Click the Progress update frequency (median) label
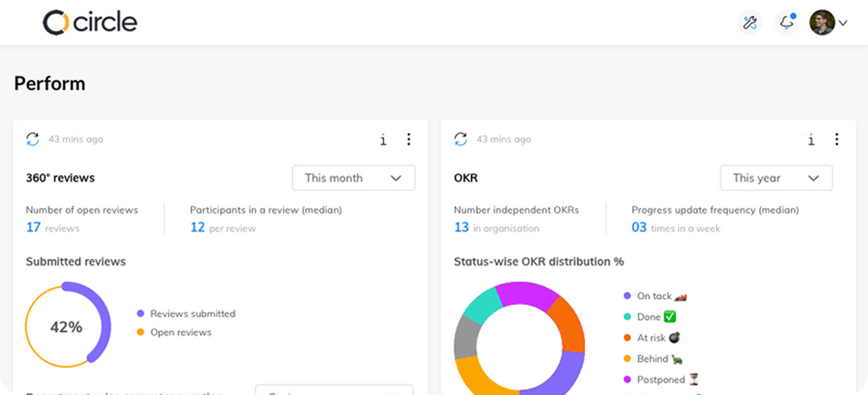This screenshot has width=868, height=395. [715, 210]
